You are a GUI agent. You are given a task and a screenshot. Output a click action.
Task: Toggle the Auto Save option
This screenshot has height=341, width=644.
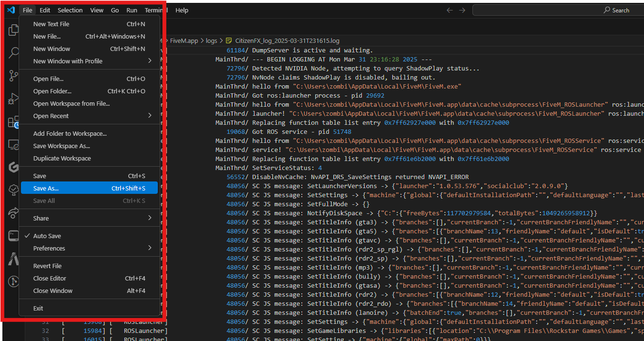(47, 236)
